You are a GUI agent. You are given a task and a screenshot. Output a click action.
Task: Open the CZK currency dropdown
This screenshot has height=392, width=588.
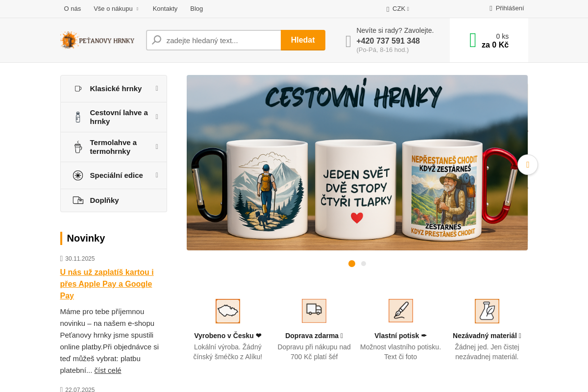pos(398,9)
